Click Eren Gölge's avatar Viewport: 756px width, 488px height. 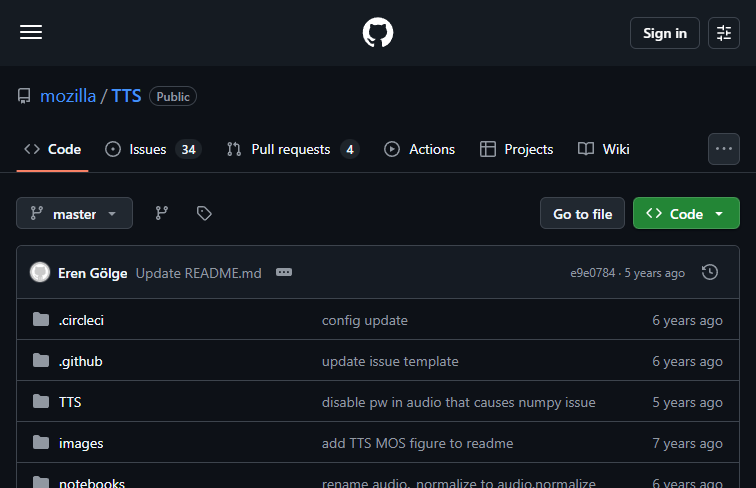[x=40, y=272]
